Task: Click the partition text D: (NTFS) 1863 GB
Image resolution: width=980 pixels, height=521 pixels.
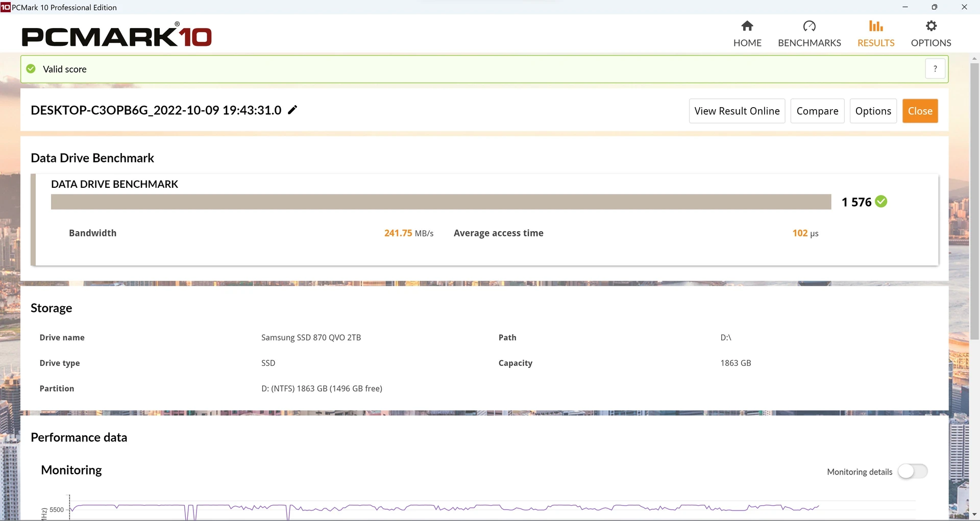Action: [x=322, y=388]
